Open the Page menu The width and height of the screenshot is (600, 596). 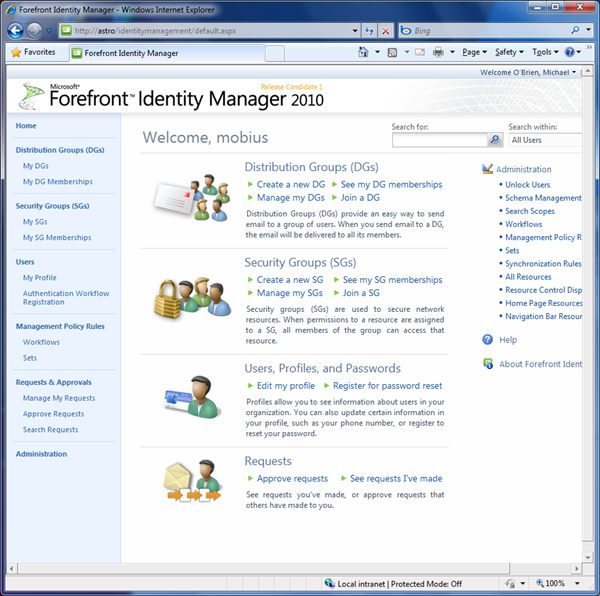(474, 52)
